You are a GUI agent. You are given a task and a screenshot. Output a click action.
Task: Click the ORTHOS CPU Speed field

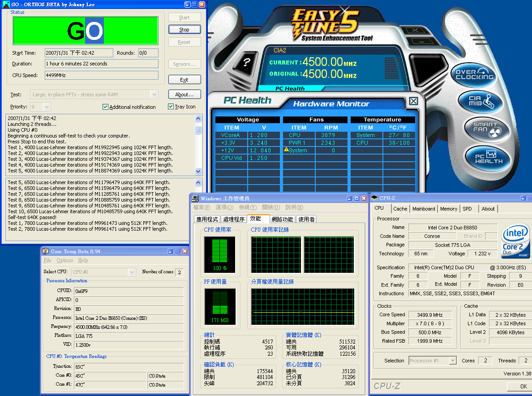pyautogui.click(x=102, y=75)
